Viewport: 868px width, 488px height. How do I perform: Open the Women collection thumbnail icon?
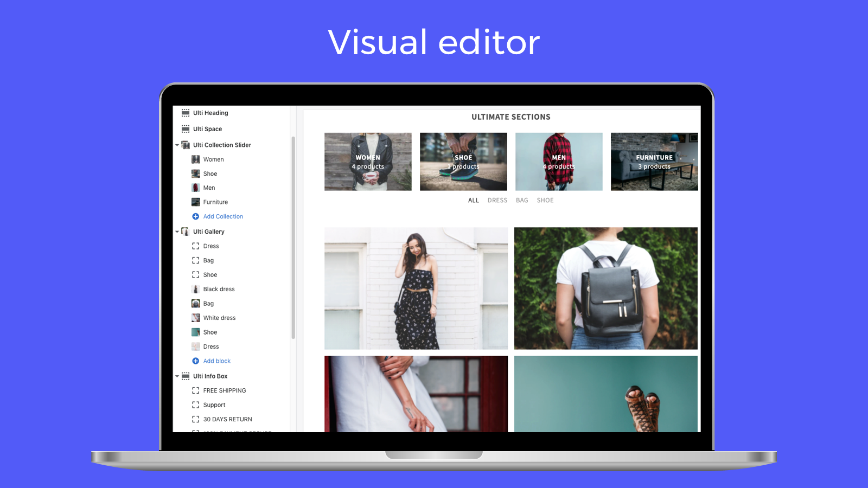[195, 159]
